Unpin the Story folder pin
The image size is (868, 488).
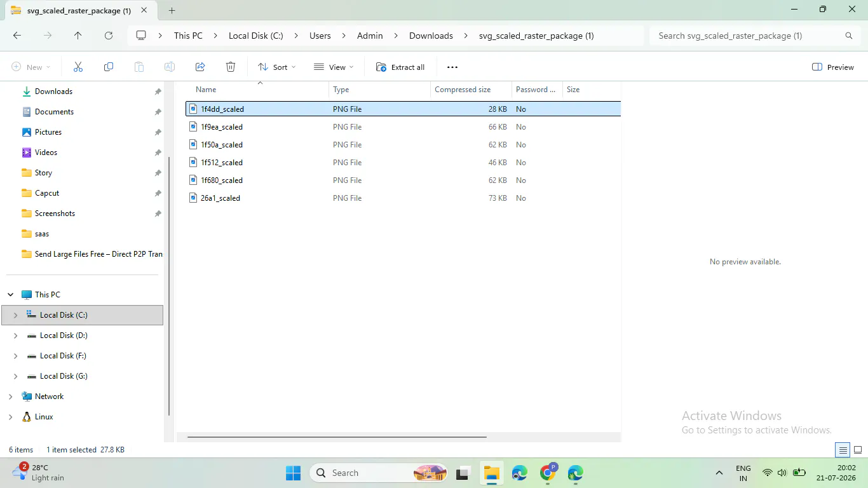pos(158,173)
